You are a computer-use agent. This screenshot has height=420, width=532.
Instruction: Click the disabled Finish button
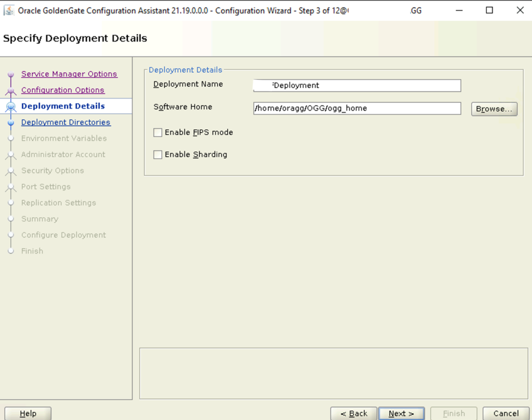click(x=454, y=414)
